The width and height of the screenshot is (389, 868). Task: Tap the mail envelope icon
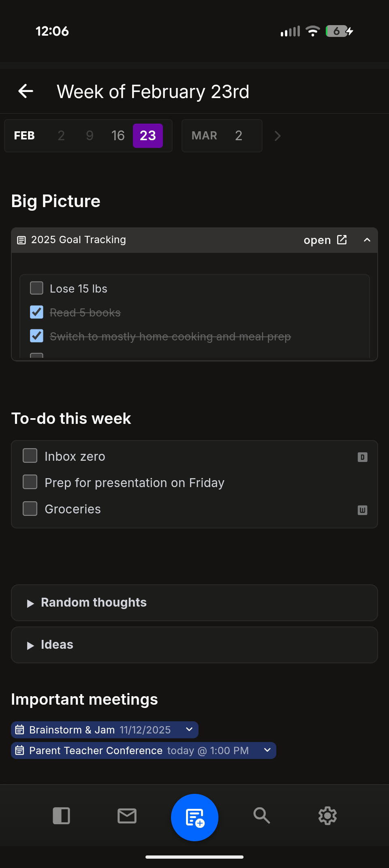click(126, 817)
